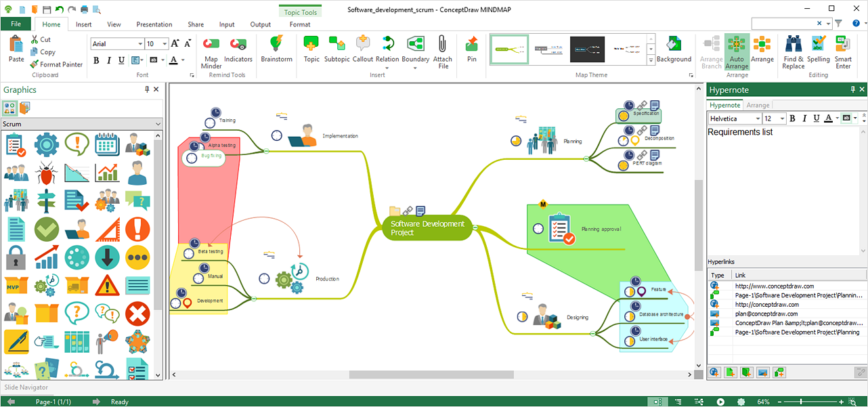Screen dimensions: 868x407
Task: Open the Background settings
Action: tap(674, 50)
